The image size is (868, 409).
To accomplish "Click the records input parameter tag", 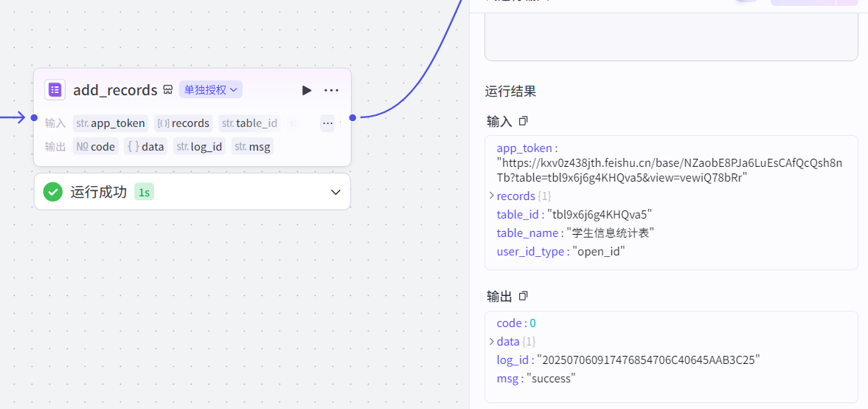I will point(184,123).
